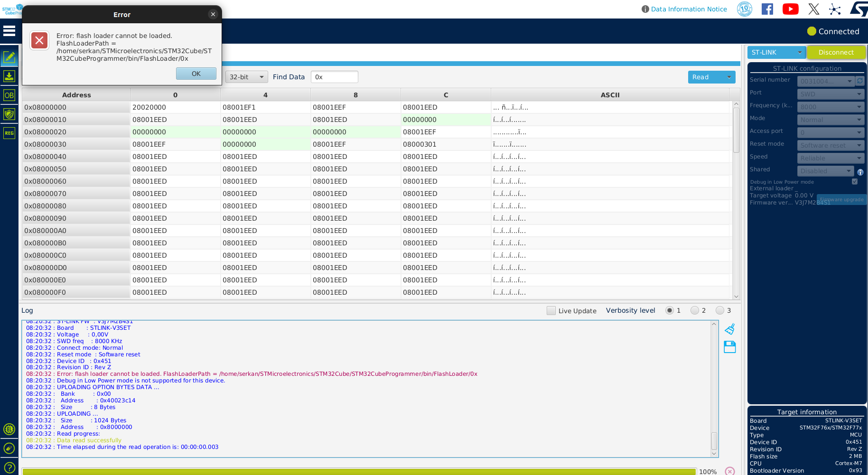The image size is (868, 475).
Task: Click the help question mark icon
Action: [x=9, y=467]
